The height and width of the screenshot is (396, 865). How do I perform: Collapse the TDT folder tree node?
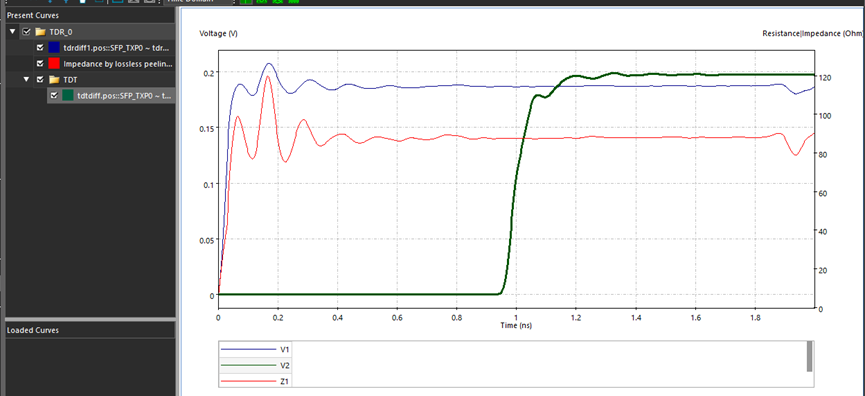coord(26,79)
